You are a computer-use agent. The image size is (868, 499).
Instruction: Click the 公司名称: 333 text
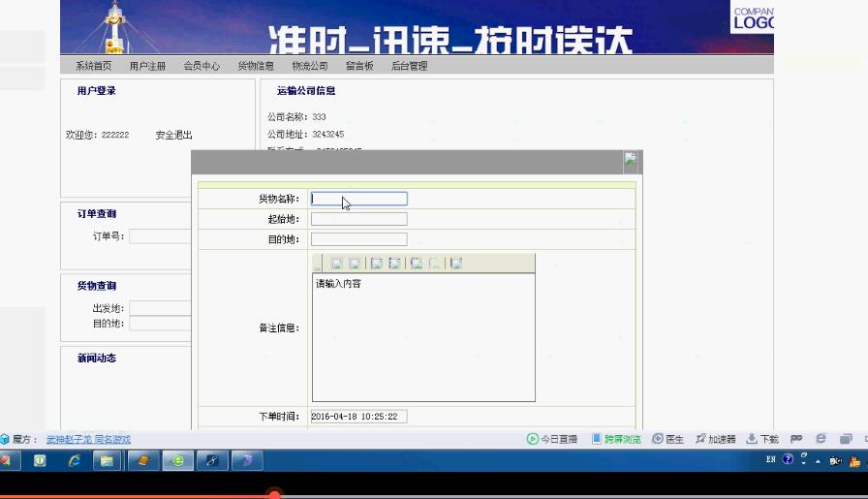(296, 117)
